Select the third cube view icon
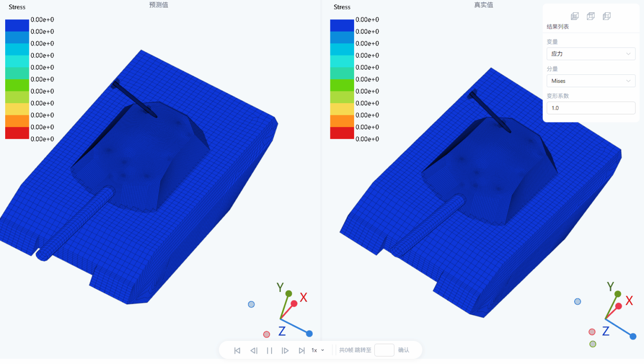This screenshot has width=644, height=364. coord(607,16)
